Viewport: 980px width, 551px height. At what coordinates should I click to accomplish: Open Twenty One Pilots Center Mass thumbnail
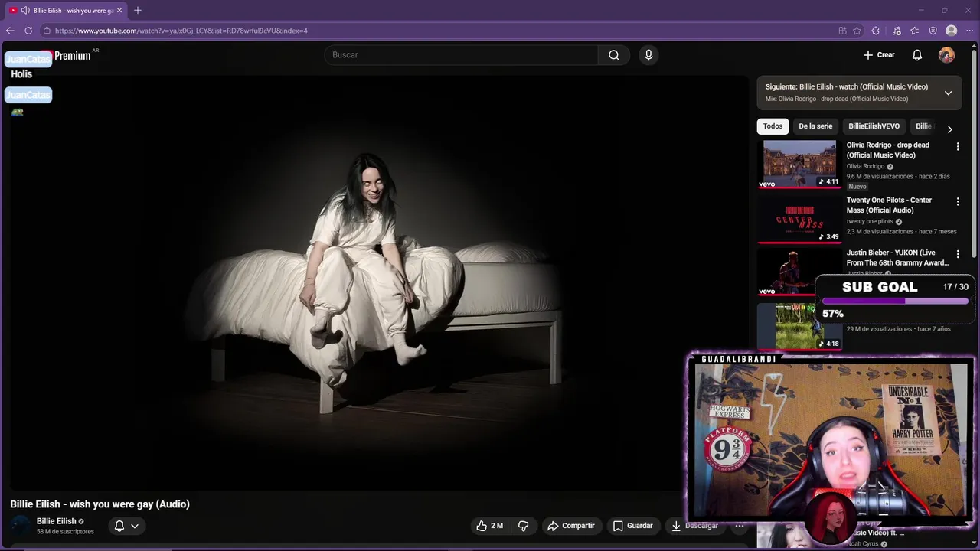click(799, 219)
